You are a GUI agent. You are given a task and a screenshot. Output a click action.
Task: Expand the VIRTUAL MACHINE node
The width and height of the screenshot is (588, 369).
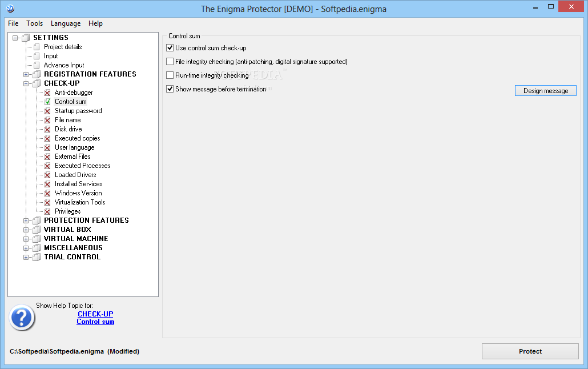[26, 239]
